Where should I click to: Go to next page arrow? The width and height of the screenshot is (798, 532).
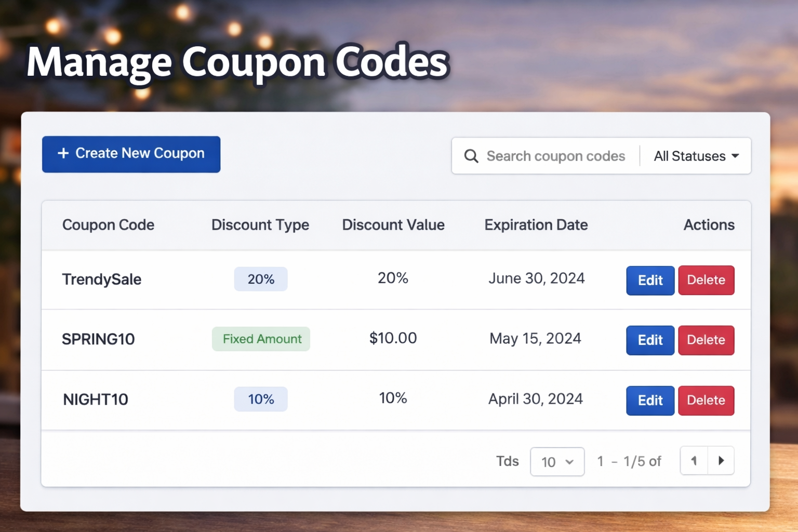[x=721, y=461]
